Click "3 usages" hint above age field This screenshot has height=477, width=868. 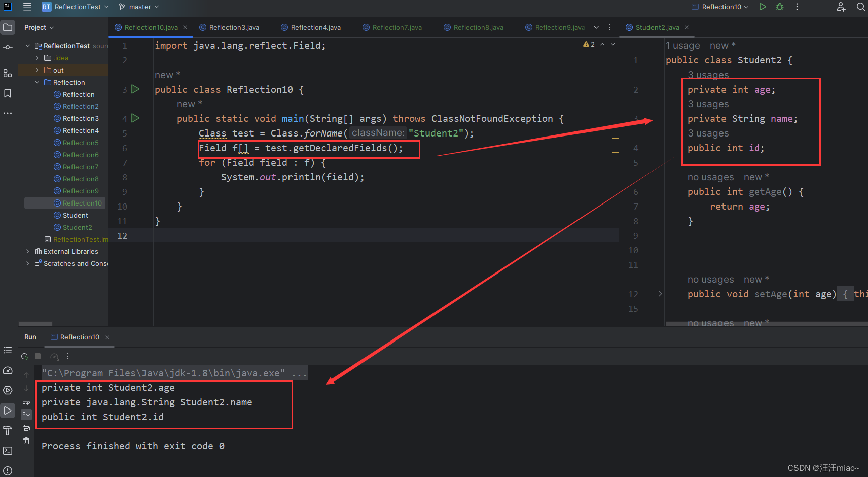pyautogui.click(x=708, y=75)
